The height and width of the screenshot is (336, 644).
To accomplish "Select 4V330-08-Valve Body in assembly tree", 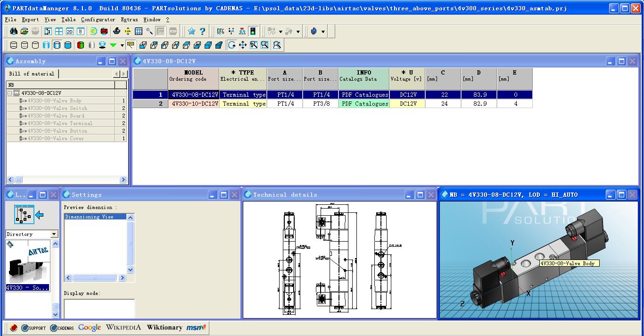I will 54,101.
